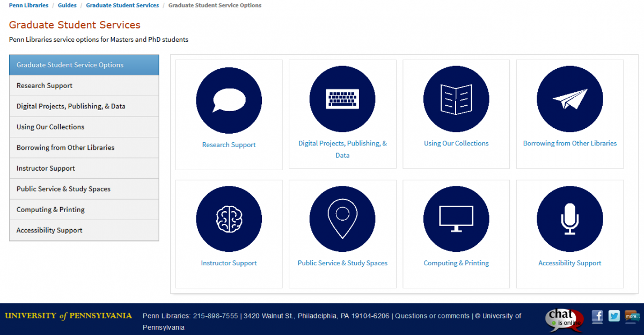Click the Penn Libraries phone number in footer
The image size is (644, 335).
click(x=215, y=316)
